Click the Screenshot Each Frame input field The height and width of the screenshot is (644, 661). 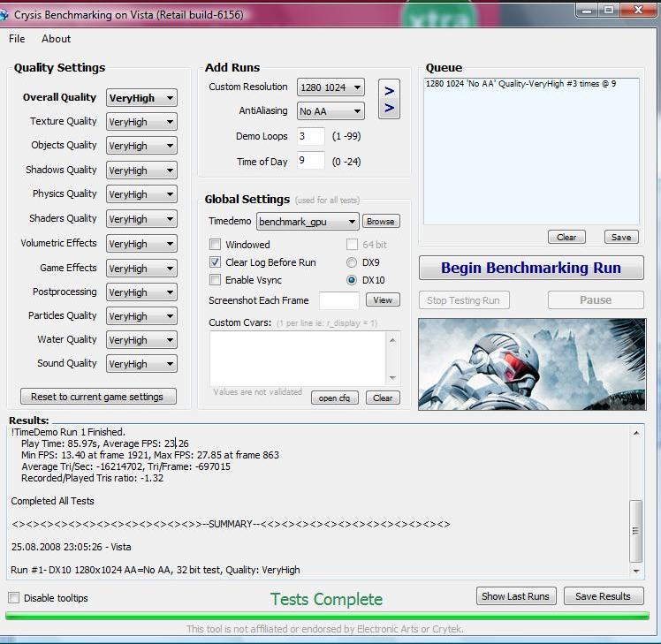click(x=339, y=300)
